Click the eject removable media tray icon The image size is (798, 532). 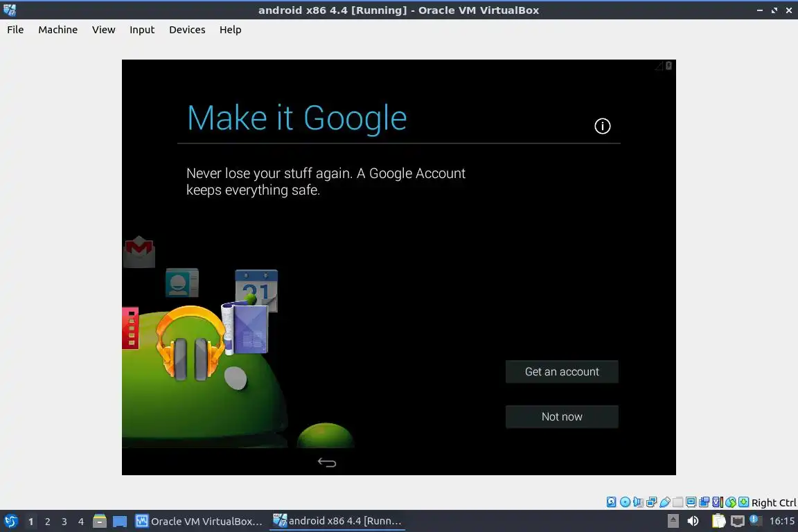point(673,521)
